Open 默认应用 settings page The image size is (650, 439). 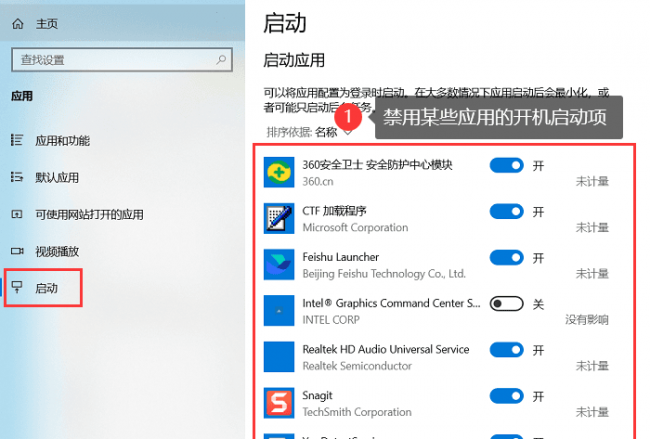[57, 177]
